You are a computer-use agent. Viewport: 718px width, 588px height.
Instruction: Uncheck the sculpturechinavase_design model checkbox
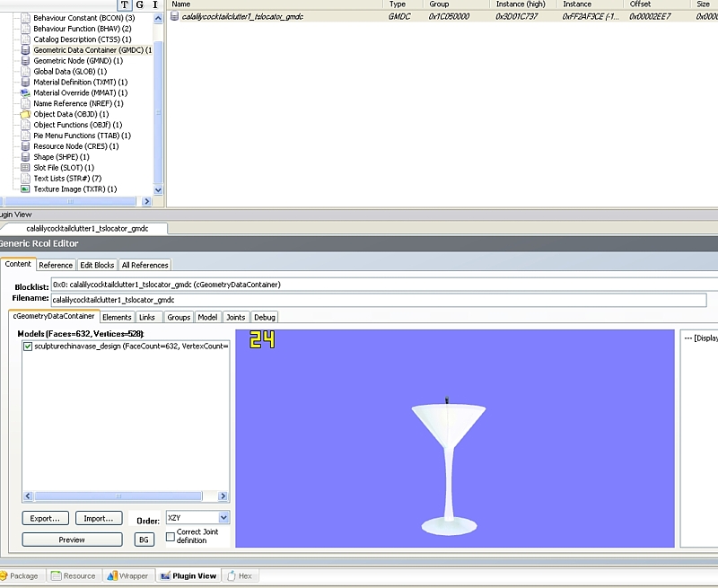click(x=28, y=346)
